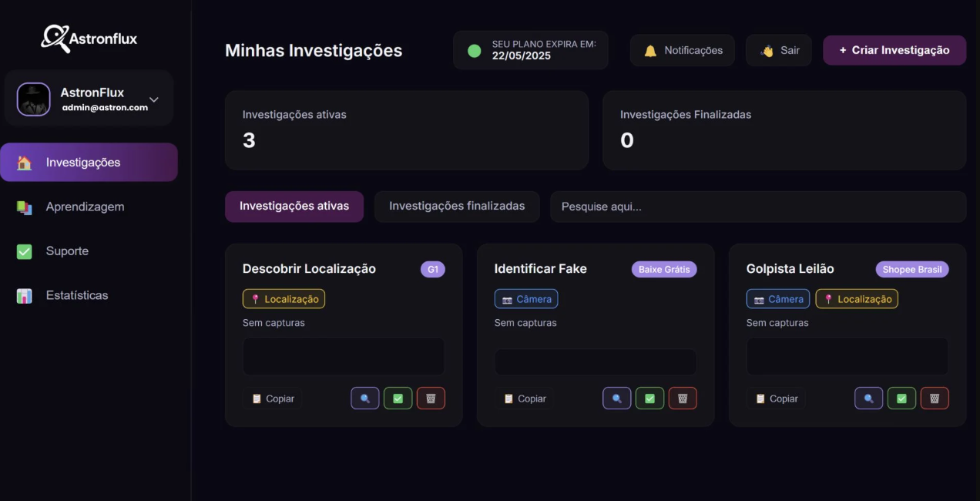Image resolution: width=980 pixels, height=501 pixels.
Task: Click the bar chart icon beside Estatísticas
Action: pyautogui.click(x=25, y=296)
